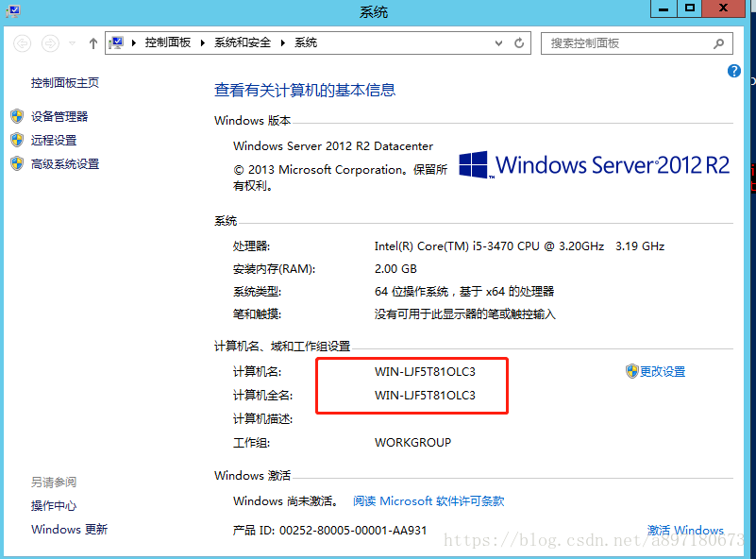
Task: Close the 系统 window
Action: (x=724, y=8)
